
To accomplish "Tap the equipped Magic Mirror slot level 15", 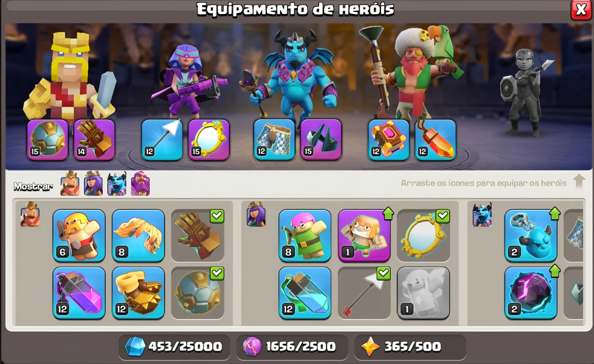I will tap(209, 139).
